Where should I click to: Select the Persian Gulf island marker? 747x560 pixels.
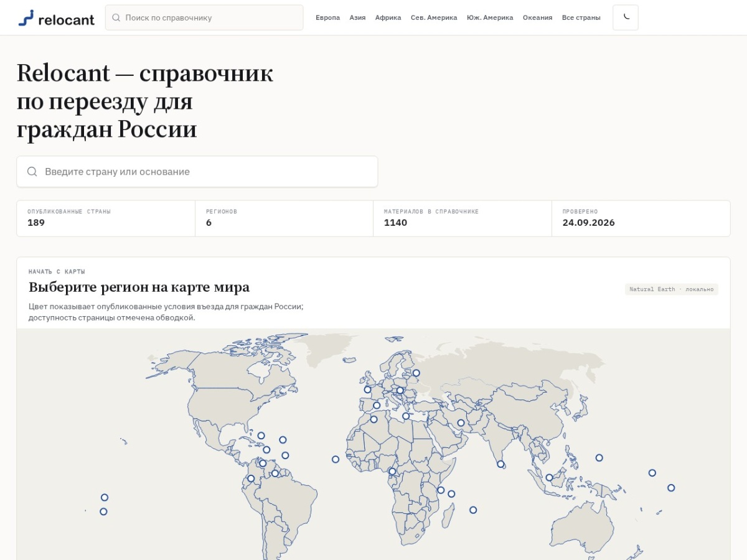point(461,423)
